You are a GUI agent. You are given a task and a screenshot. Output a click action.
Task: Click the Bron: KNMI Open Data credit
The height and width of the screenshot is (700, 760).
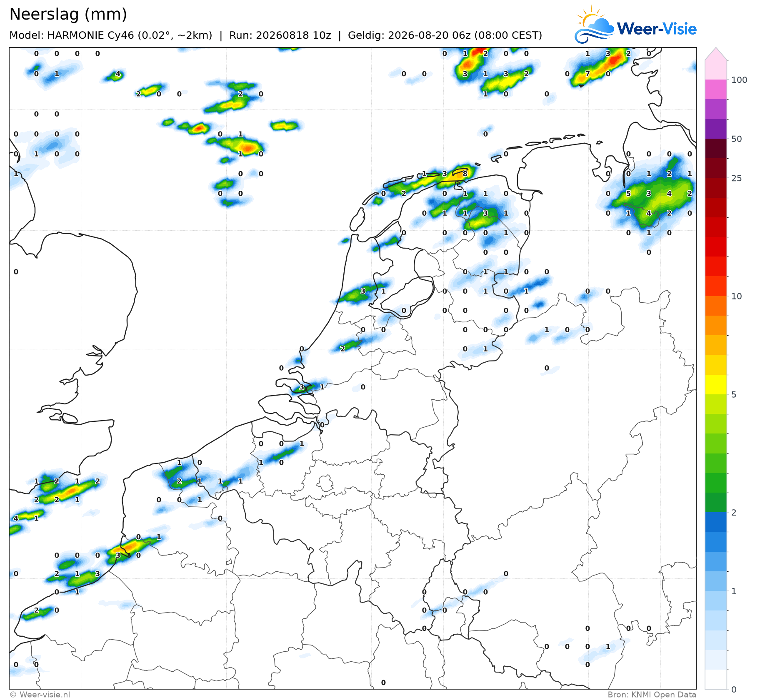652,695
